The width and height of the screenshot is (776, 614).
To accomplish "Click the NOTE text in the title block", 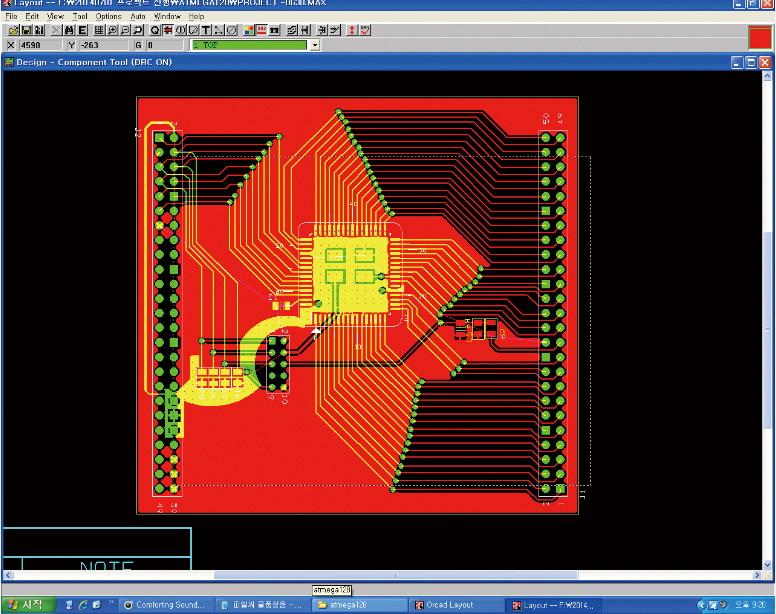I will click(x=107, y=566).
